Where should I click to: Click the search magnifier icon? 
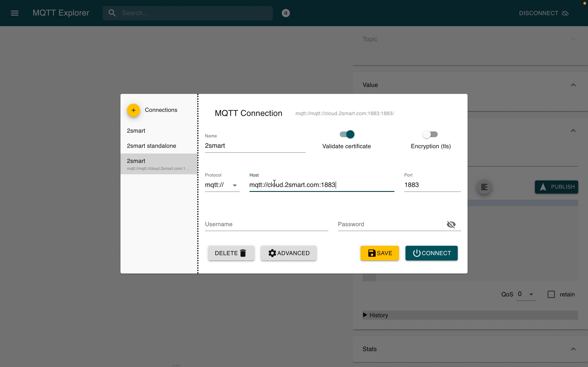click(x=112, y=13)
